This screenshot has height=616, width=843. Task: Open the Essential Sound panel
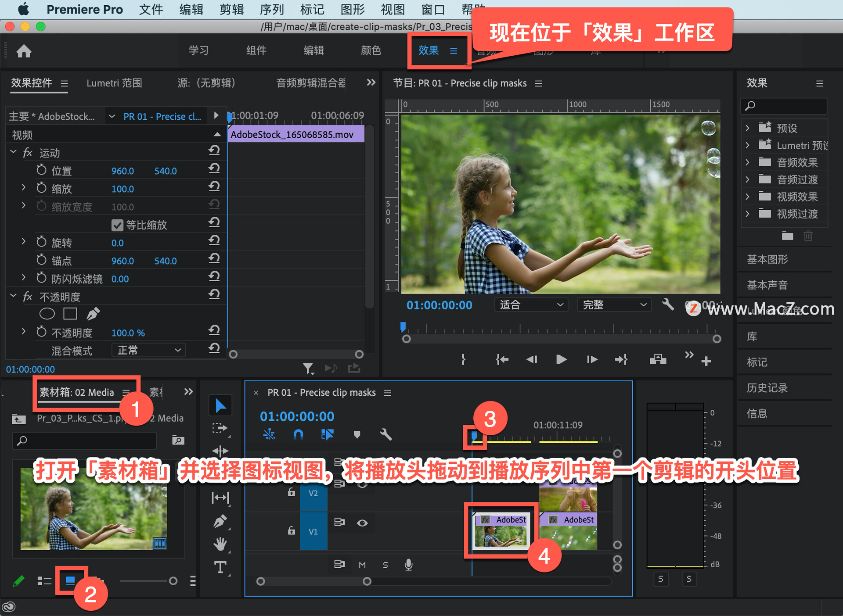pyautogui.click(x=767, y=285)
